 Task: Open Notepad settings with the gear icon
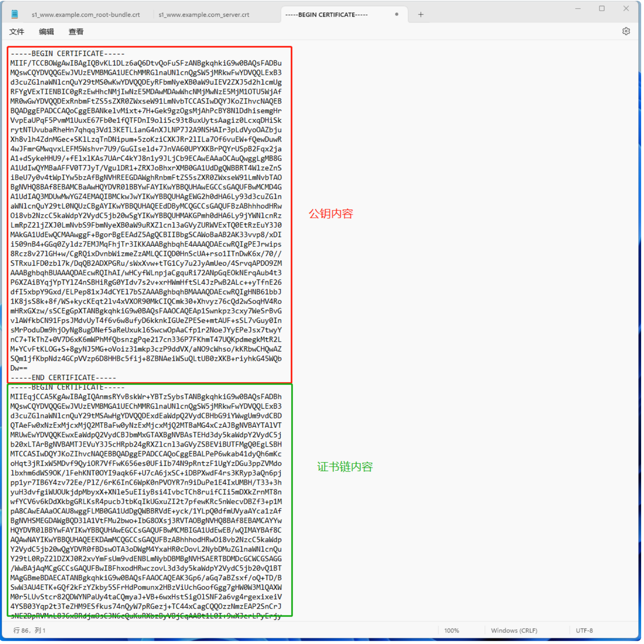pyautogui.click(x=626, y=31)
